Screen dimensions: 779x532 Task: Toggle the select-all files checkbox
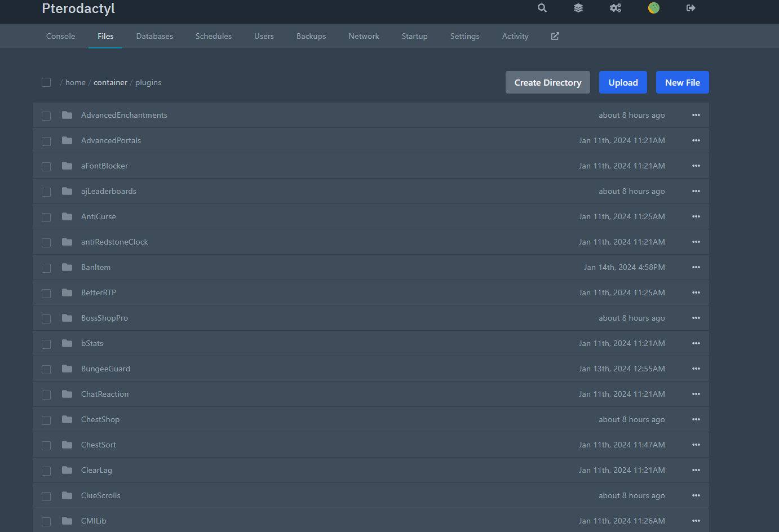(x=46, y=82)
